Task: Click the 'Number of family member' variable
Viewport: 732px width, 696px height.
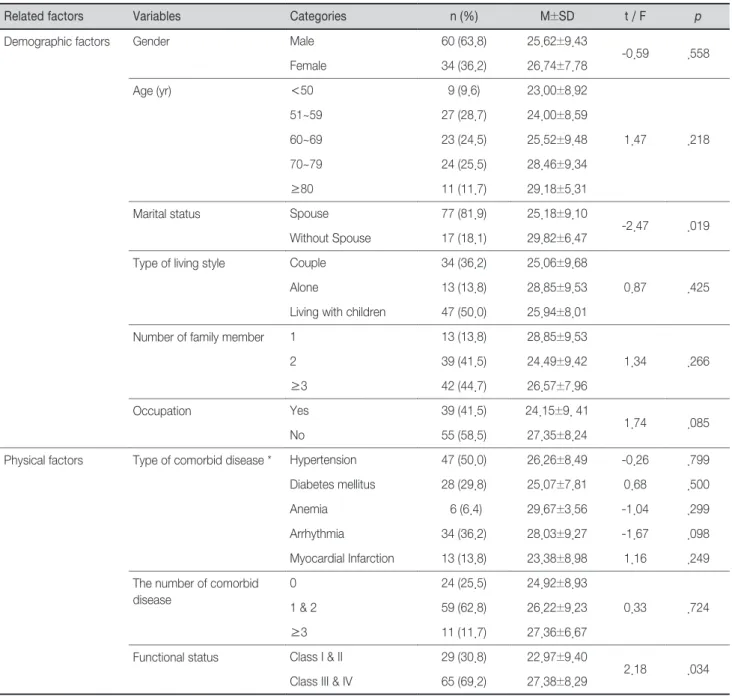Action: (x=198, y=337)
